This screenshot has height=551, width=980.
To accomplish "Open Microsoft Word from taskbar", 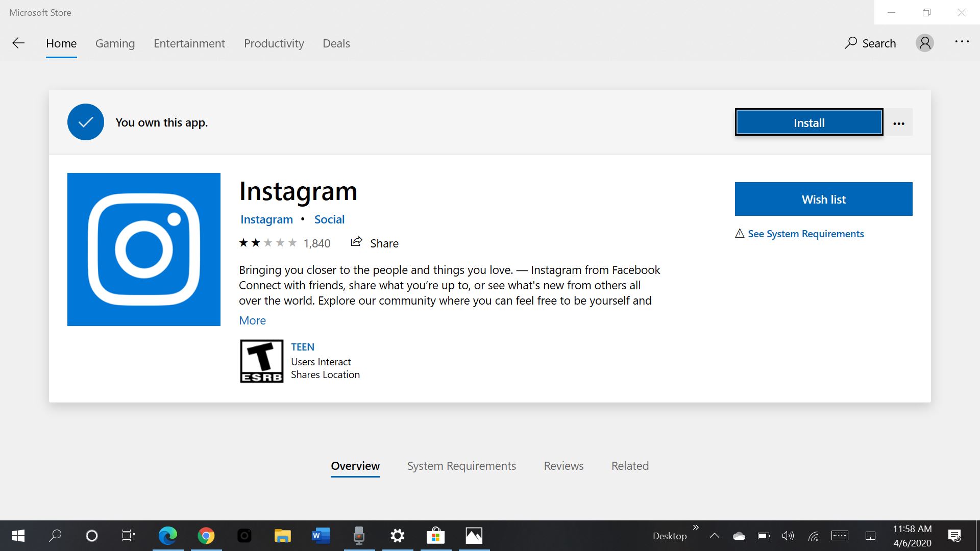I will 321,536.
